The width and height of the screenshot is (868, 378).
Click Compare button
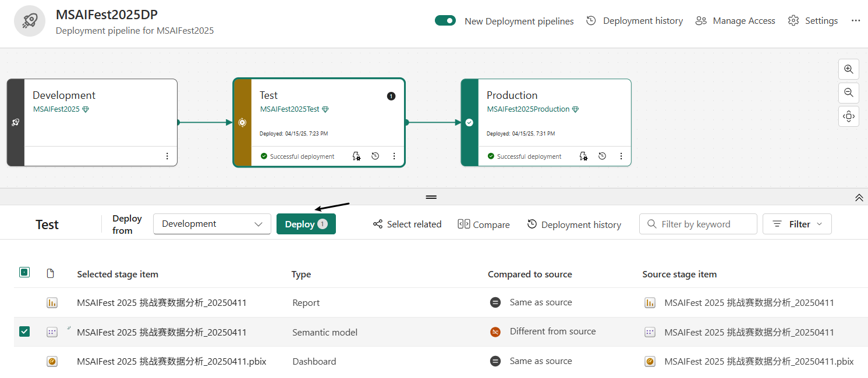[484, 224]
